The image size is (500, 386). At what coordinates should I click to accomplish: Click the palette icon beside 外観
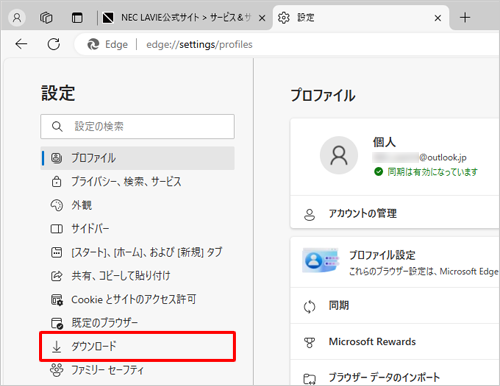click(x=57, y=205)
